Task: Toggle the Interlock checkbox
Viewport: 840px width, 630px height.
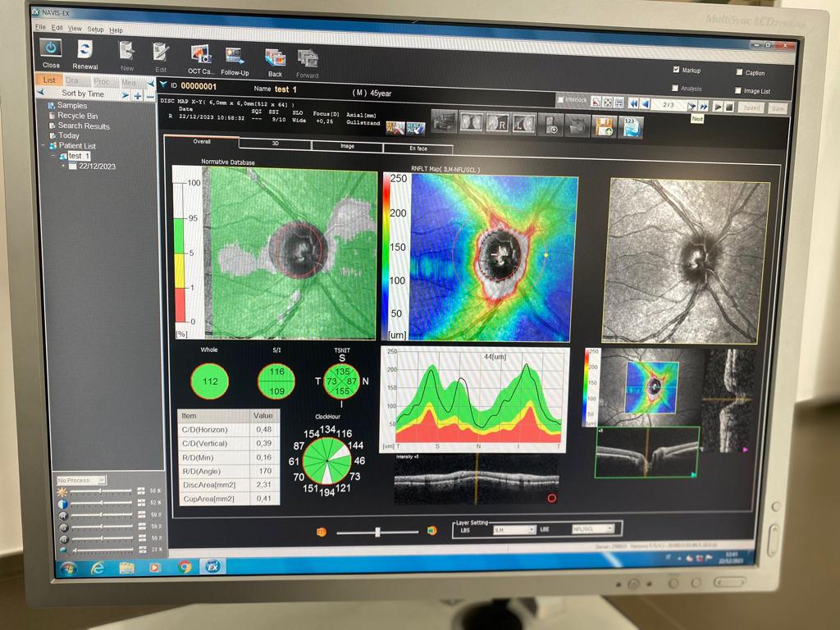Action: click(x=560, y=99)
